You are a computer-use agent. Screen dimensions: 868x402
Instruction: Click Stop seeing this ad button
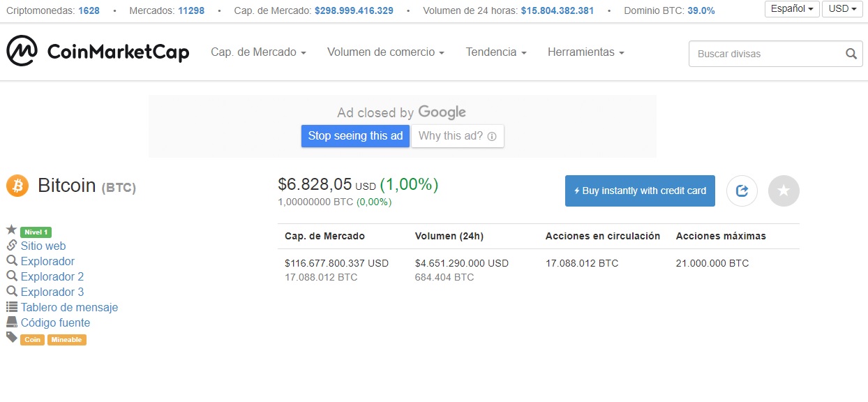(355, 136)
